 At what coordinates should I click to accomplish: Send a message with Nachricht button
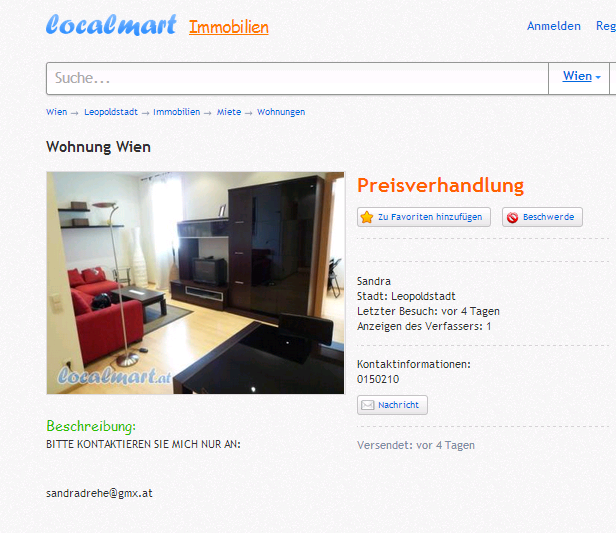[392, 405]
